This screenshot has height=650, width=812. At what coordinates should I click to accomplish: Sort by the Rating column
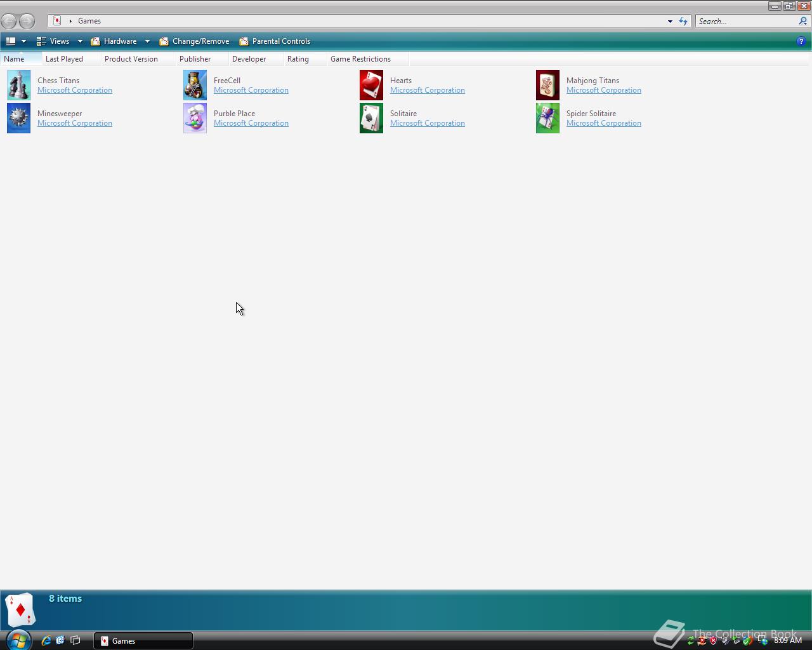tap(305, 59)
